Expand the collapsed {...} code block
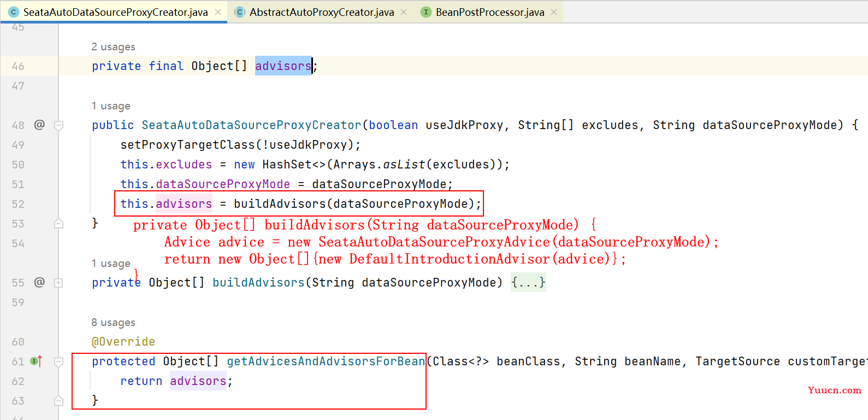This screenshot has width=868, height=420. (528, 283)
